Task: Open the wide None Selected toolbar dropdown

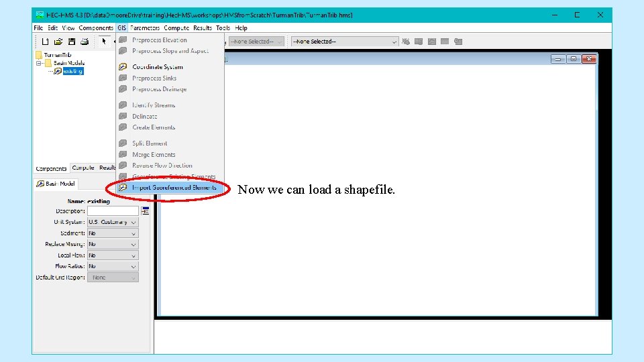Action: point(345,42)
